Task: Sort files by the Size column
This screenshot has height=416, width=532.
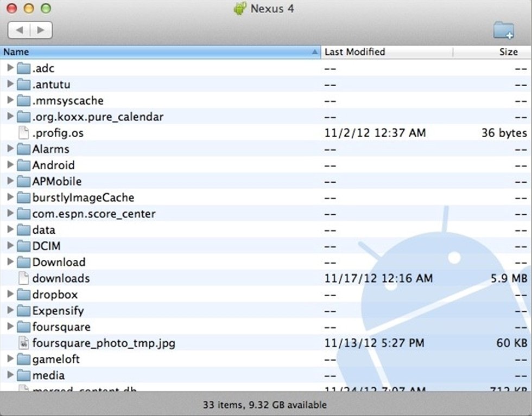Action: click(508, 52)
